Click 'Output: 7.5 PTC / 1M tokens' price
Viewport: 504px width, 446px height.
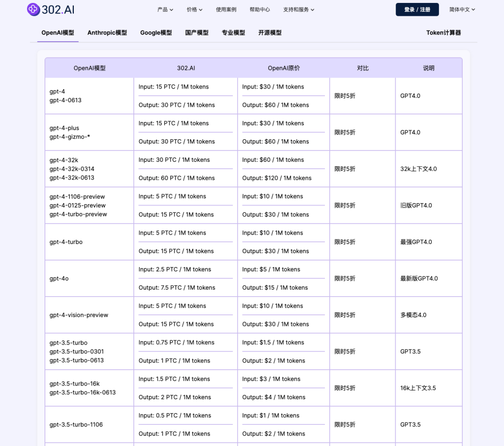pos(177,288)
